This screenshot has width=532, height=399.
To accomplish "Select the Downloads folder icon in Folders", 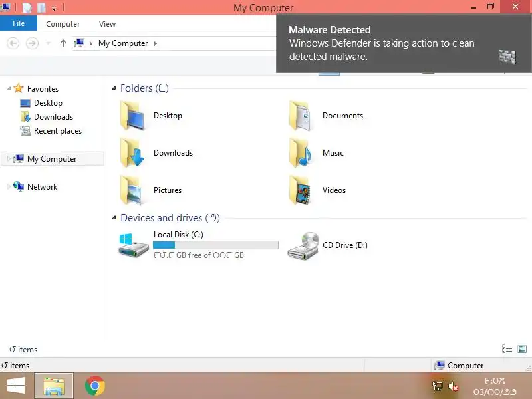I will (x=132, y=153).
